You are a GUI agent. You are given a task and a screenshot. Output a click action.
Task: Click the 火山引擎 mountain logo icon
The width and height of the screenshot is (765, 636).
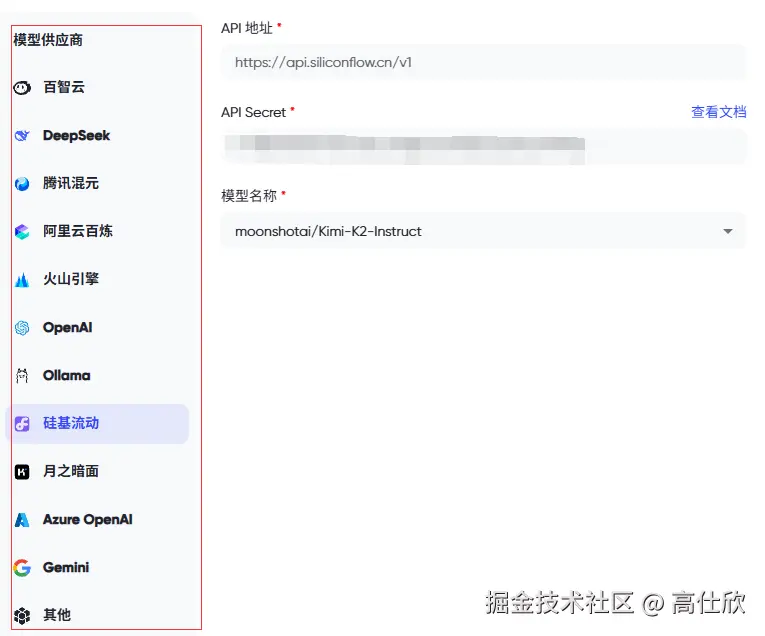(22, 280)
